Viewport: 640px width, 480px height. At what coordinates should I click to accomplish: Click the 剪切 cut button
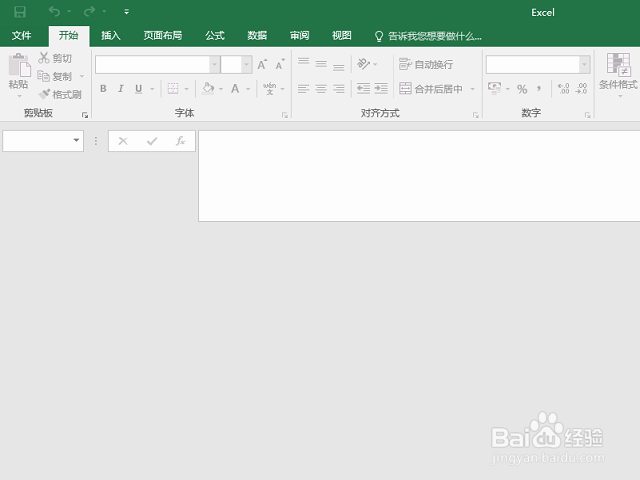click(x=55, y=58)
